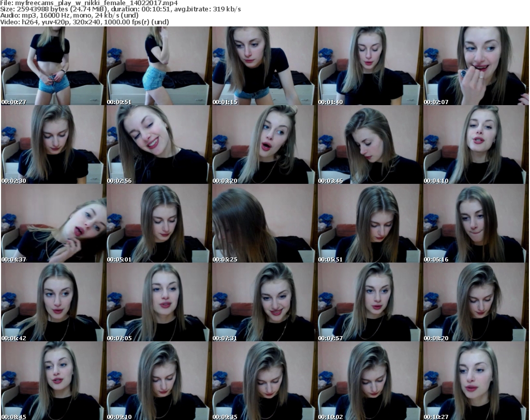Click the Audio mp3 info line
This screenshot has width=530, height=420.
[69, 16]
